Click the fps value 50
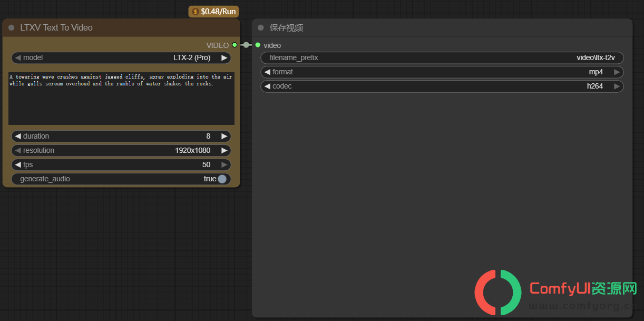 [x=207, y=164]
